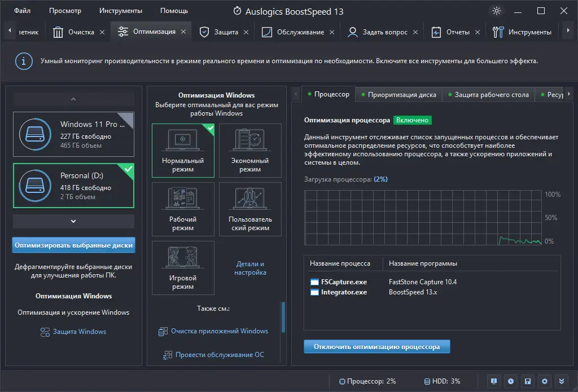Image resolution: width=578 pixels, height=392 pixels.
Task: Collapse the disk list up chevron
Action: click(73, 99)
